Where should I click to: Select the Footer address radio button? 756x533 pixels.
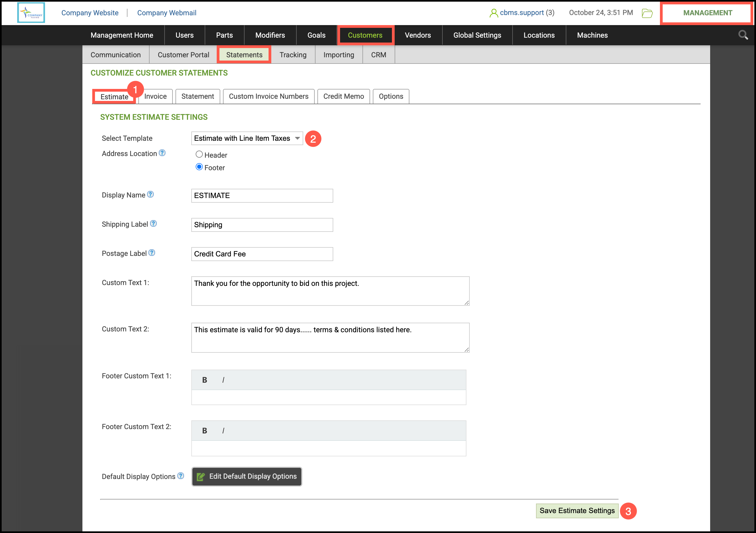point(199,167)
